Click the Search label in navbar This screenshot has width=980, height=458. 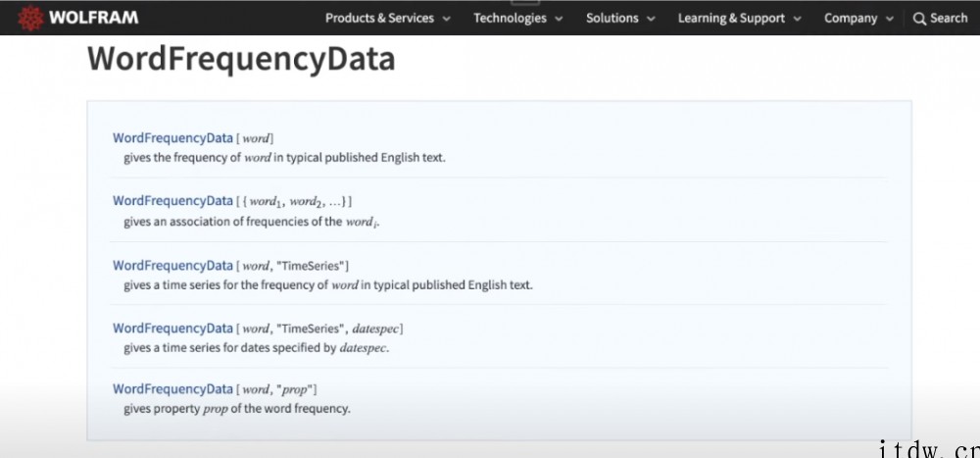click(x=949, y=19)
